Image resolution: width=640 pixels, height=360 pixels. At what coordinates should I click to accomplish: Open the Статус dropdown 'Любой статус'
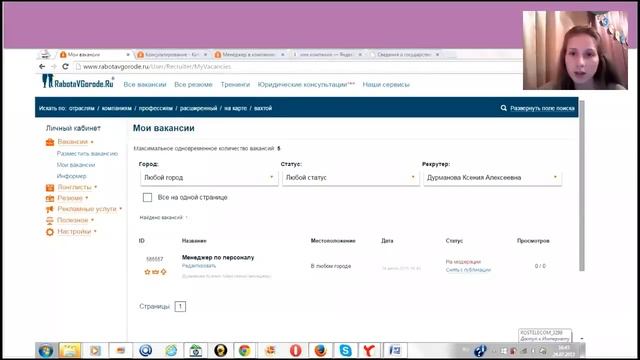click(x=350, y=178)
